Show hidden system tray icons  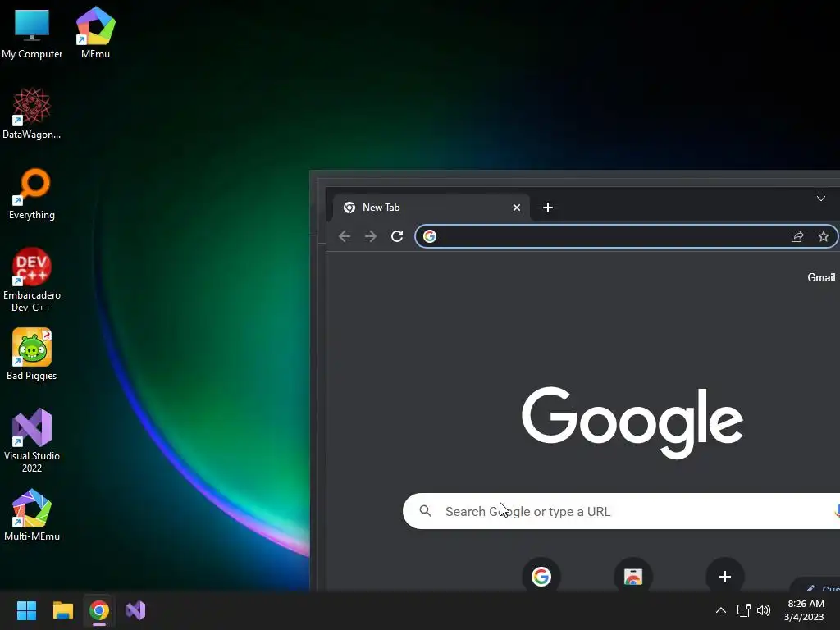[x=721, y=610]
